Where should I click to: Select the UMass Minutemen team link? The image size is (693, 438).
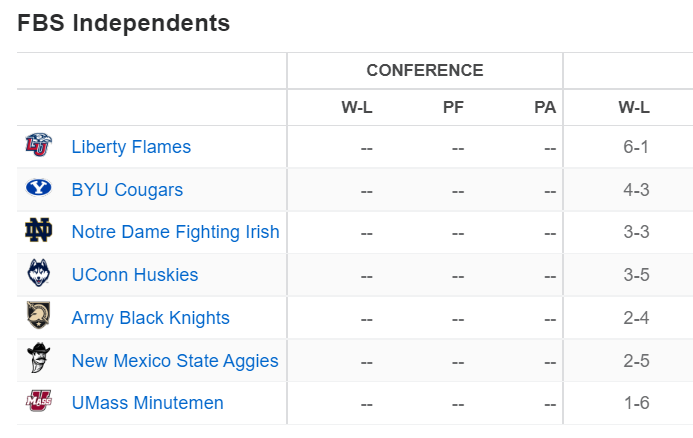coord(147,404)
